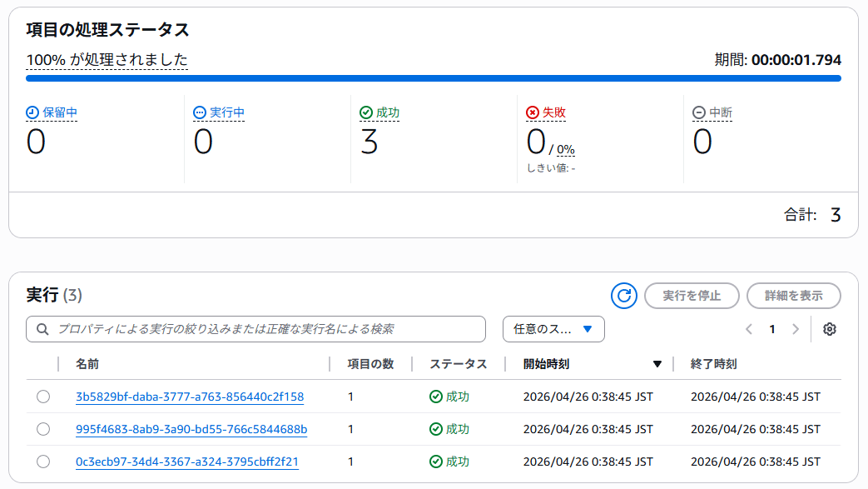
Task: Click the 中断 aborted status icon
Action: 699,112
